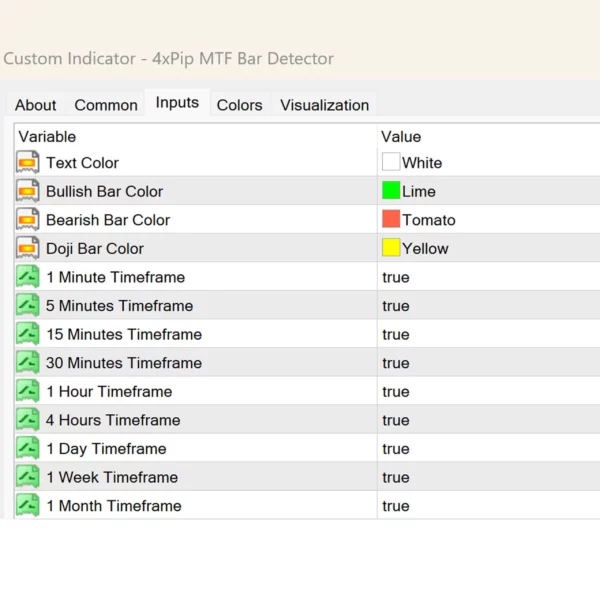Switch to the Colors tab
Viewport: 600px width, 600px height.
[240, 105]
